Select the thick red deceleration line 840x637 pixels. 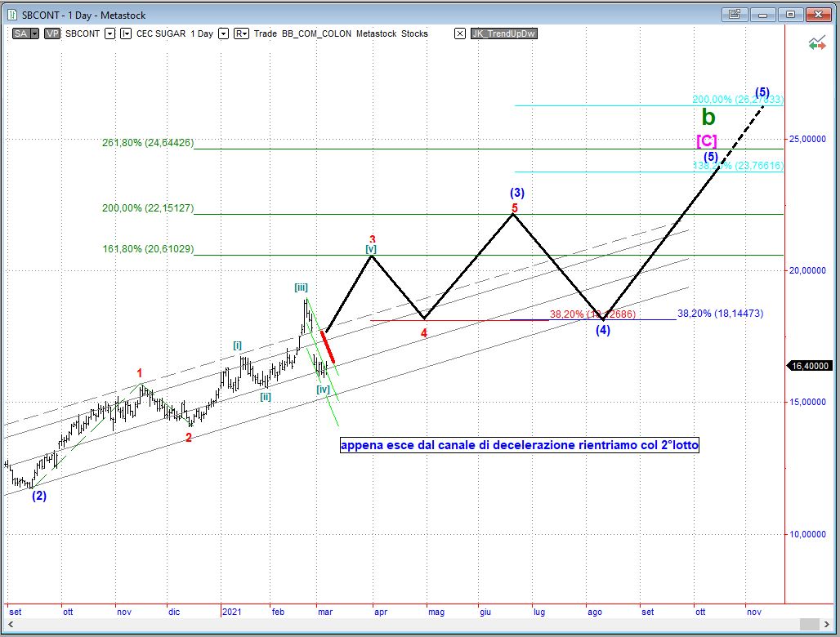(328, 346)
